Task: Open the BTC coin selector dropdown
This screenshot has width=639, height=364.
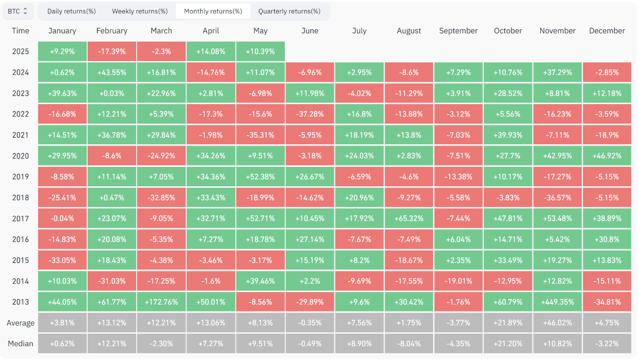Action: tap(17, 11)
